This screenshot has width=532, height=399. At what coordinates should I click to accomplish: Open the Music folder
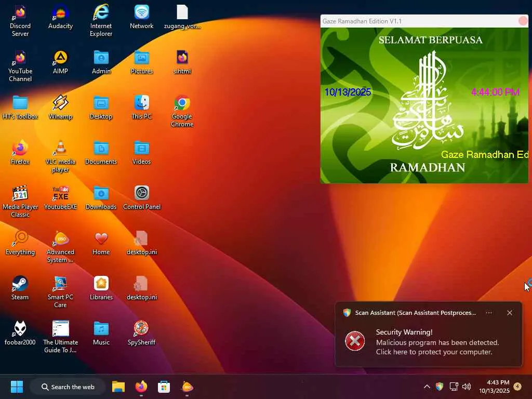click(x=101, y=333)
